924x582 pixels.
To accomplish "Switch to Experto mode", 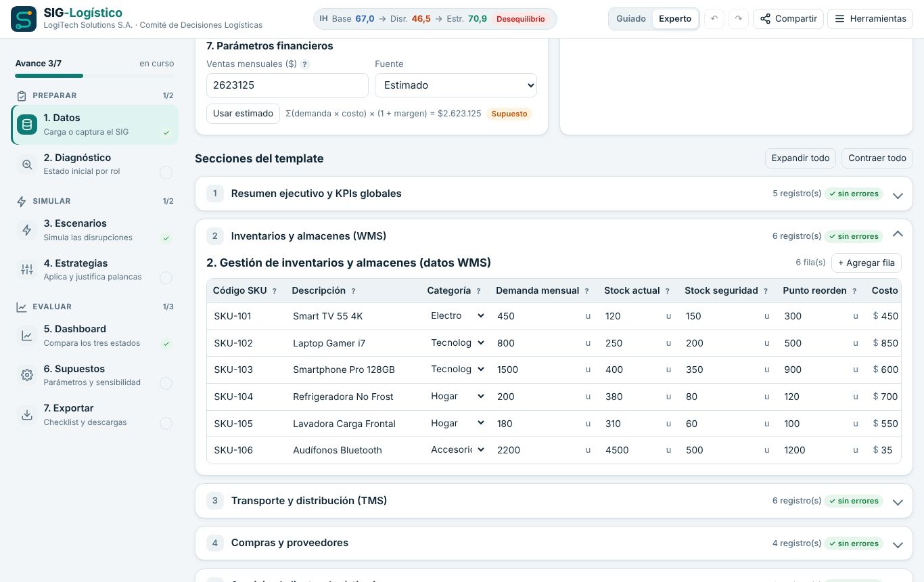I will (675, 19).
